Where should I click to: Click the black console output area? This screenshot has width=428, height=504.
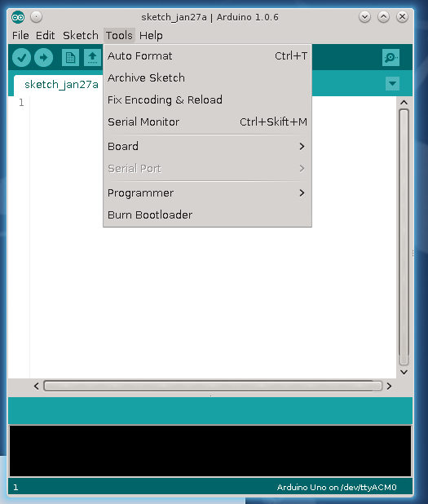click(210, 451)
